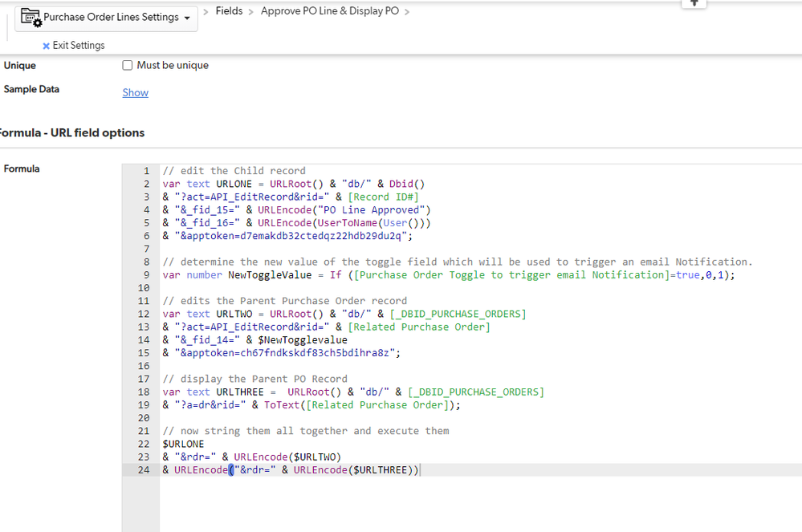Click line number 24 in the gutter
Screen dimensions: 802x532
pos(144,470)
